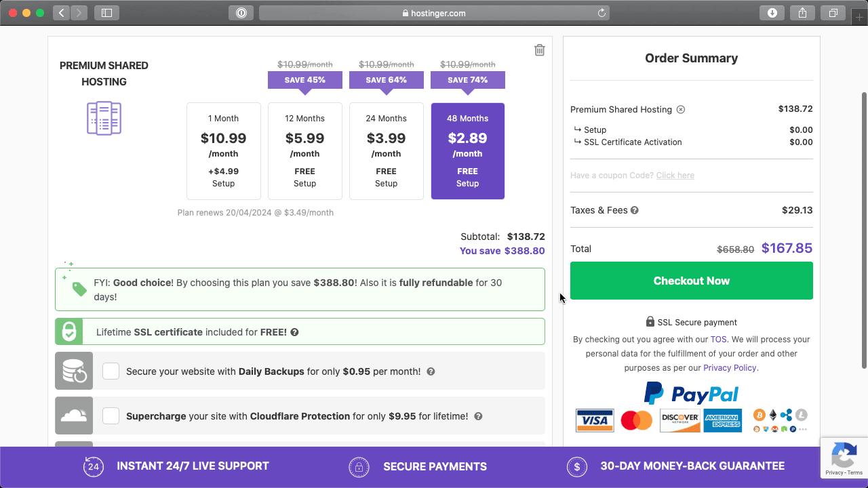Open the Safari share menu
Image resolution: width=868 pixels, height=488 pixels.
(x=802, y=12)
